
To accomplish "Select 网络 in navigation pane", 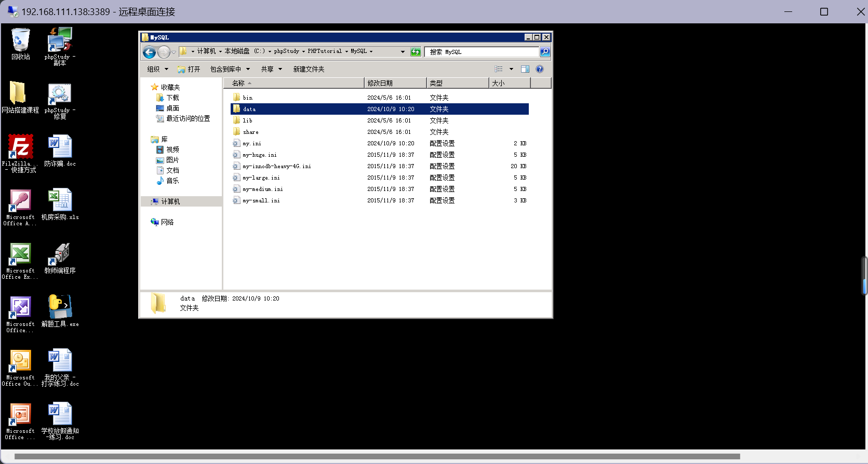I will [162, 222].
